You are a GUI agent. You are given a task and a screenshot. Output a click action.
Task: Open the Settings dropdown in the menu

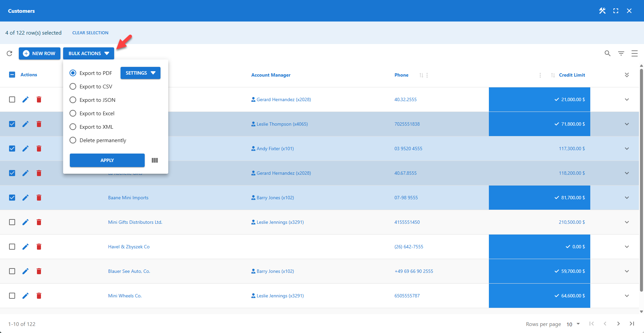pyautogui.click(x=140, y=73)
